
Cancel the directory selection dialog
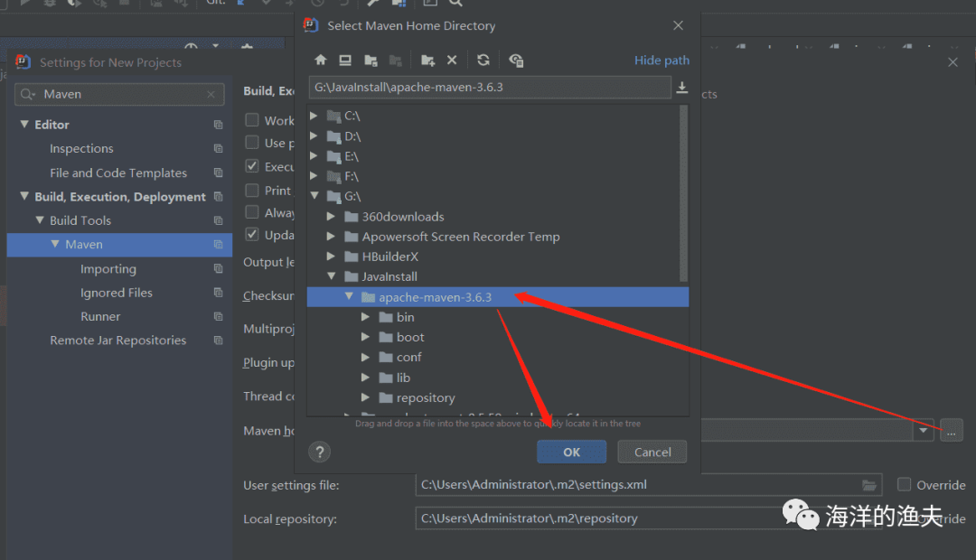(652, 452)
